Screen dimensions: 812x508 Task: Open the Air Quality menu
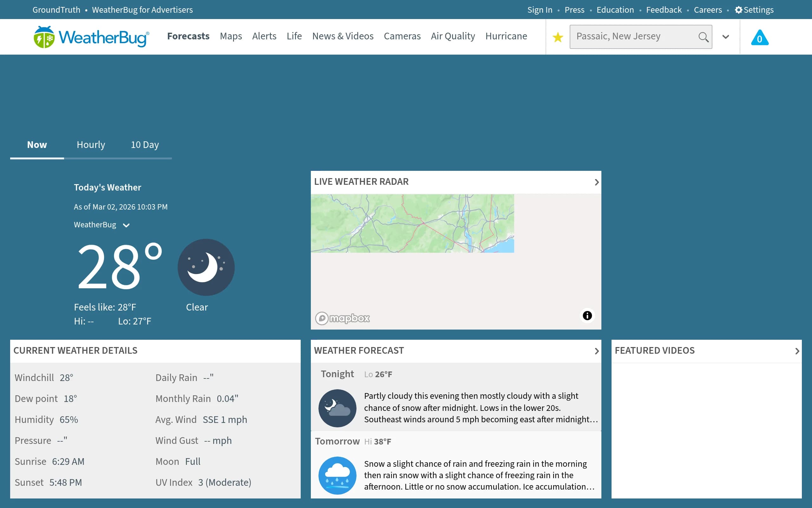point(453,36)
